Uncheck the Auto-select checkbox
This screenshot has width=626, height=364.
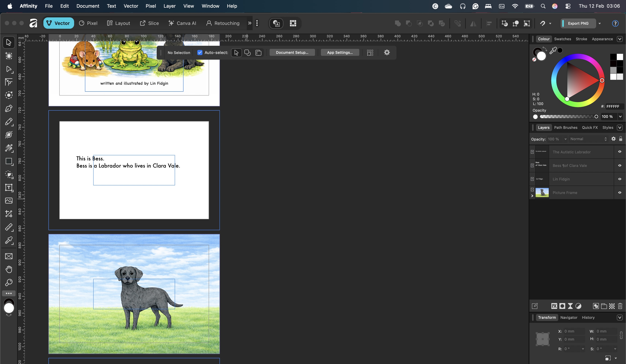pyautogui.click(x=200, y=52)
